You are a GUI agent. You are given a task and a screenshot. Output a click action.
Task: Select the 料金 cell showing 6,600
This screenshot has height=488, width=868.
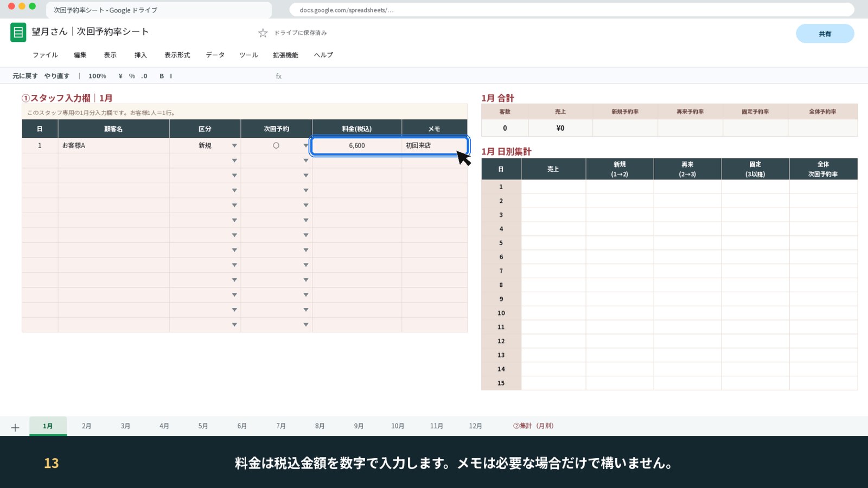pos(357,146)
